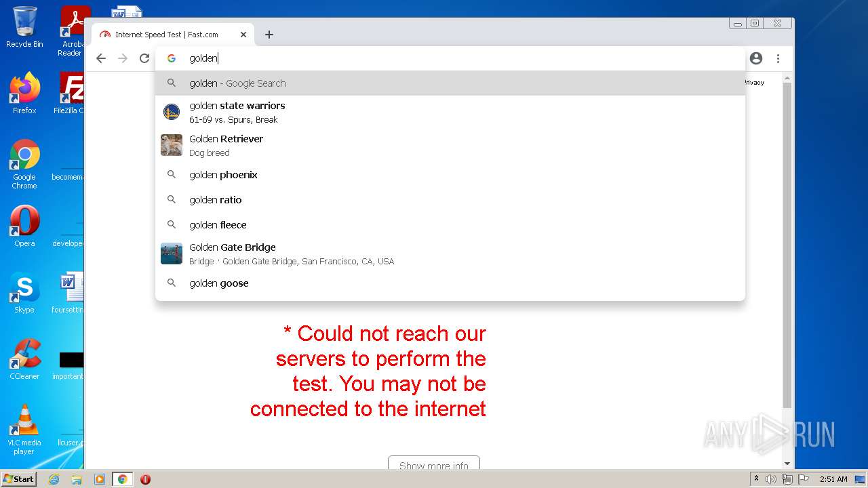
Task: Show hidden tray icons arrow
Action: 756,479
